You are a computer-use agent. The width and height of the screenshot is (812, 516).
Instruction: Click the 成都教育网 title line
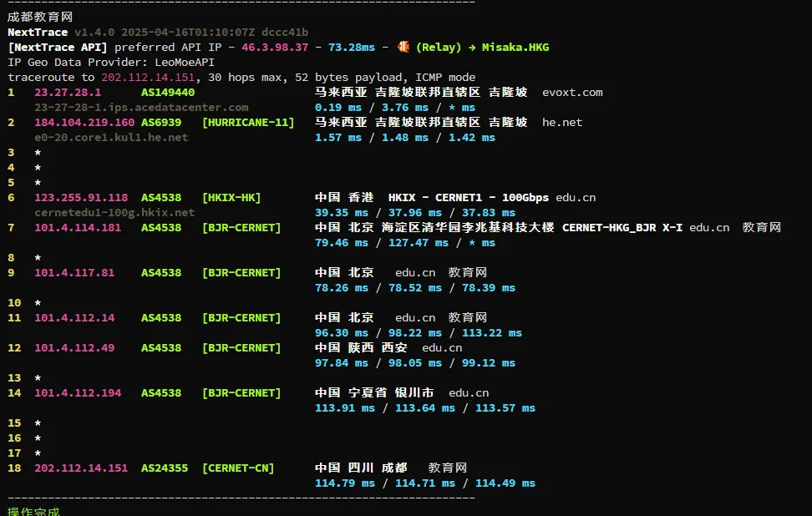40,17
